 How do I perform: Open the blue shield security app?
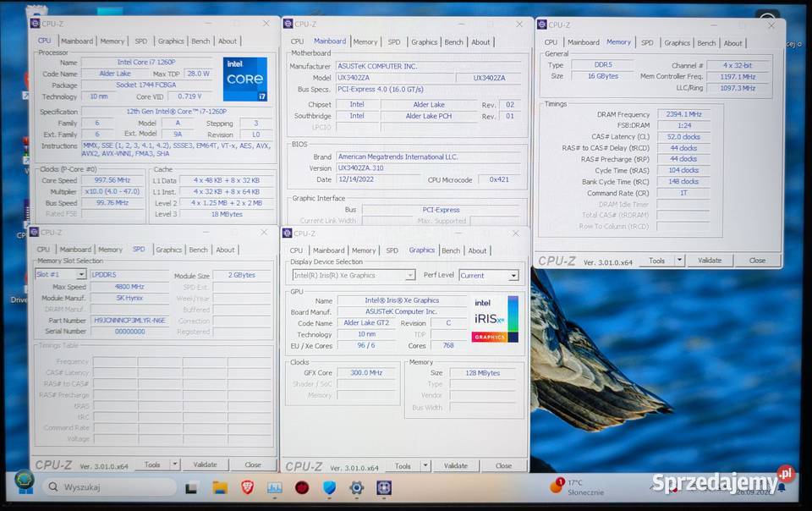pyautogui.click(x=329, y=487)
